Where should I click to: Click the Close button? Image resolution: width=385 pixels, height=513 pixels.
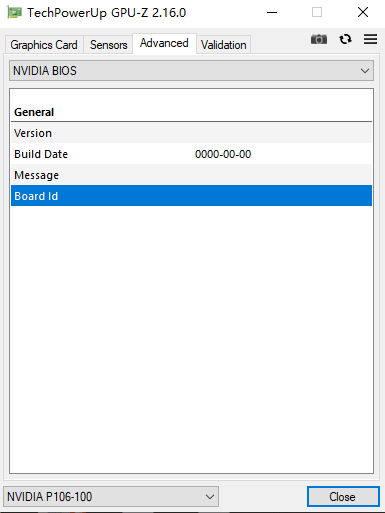[x=343, y=496]
